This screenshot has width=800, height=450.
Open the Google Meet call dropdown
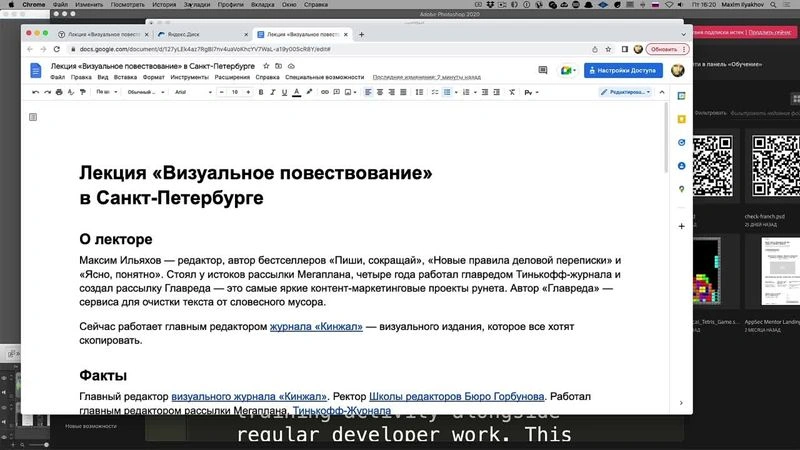(x=568, y=70)
